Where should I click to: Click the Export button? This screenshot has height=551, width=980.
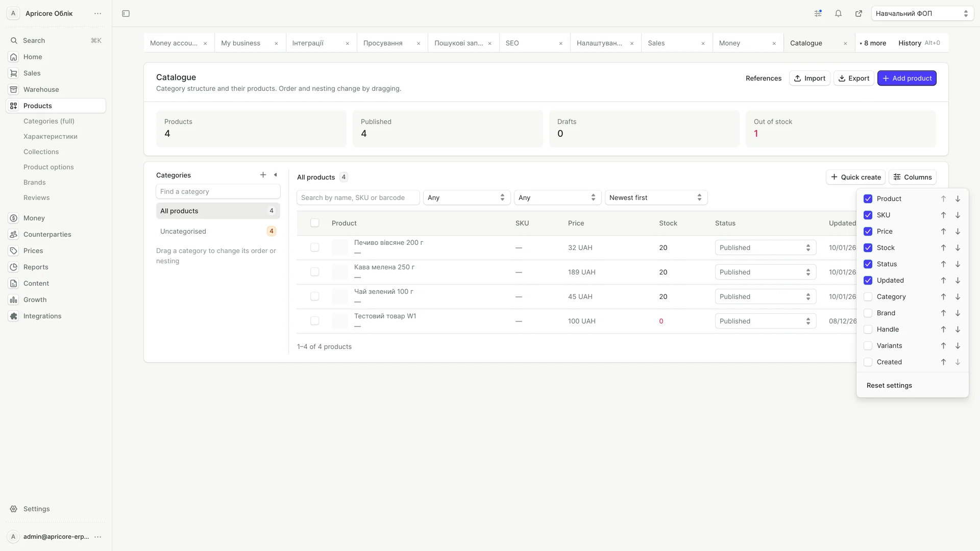854,78
